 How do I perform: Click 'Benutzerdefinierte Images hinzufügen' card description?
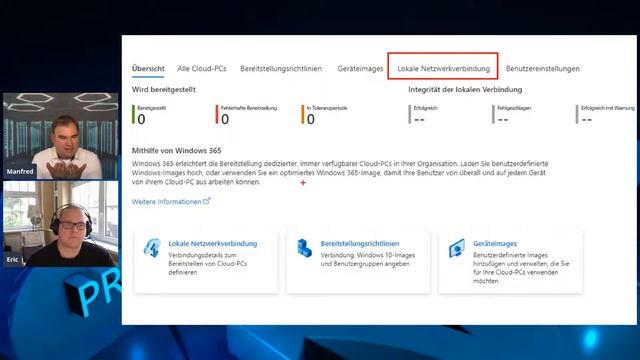coord(521,268)
